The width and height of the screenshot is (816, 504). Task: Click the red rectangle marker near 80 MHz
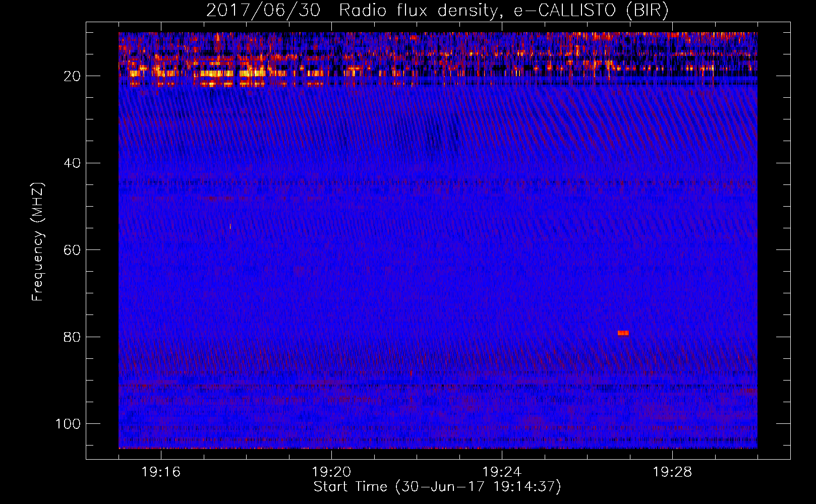(623, 333)
